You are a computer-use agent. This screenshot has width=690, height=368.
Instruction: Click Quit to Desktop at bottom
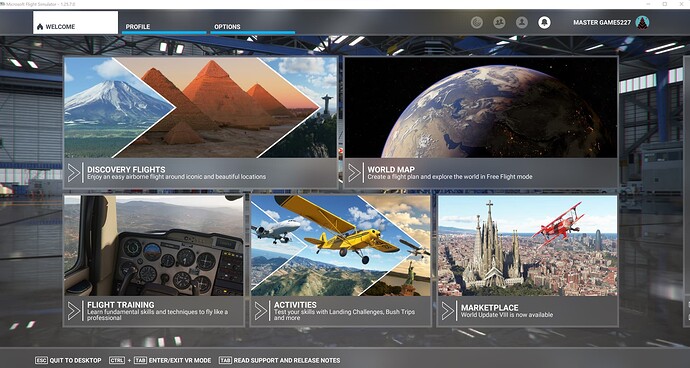68,361
